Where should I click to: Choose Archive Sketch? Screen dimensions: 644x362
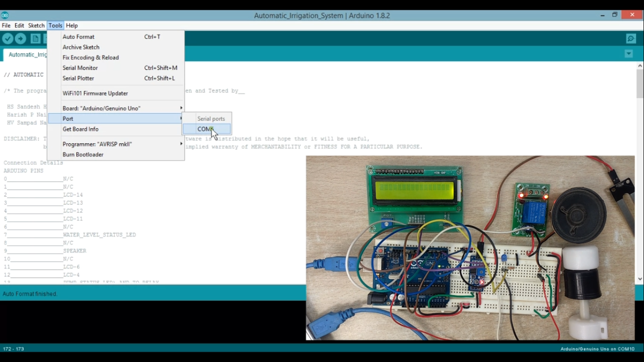coord(81,47)
